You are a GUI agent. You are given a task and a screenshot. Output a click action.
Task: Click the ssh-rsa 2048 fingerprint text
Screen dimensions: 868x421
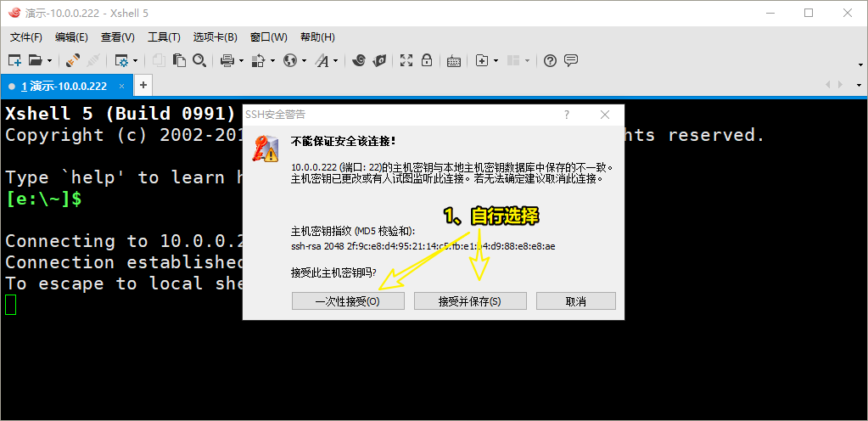(x=423, y=246)
